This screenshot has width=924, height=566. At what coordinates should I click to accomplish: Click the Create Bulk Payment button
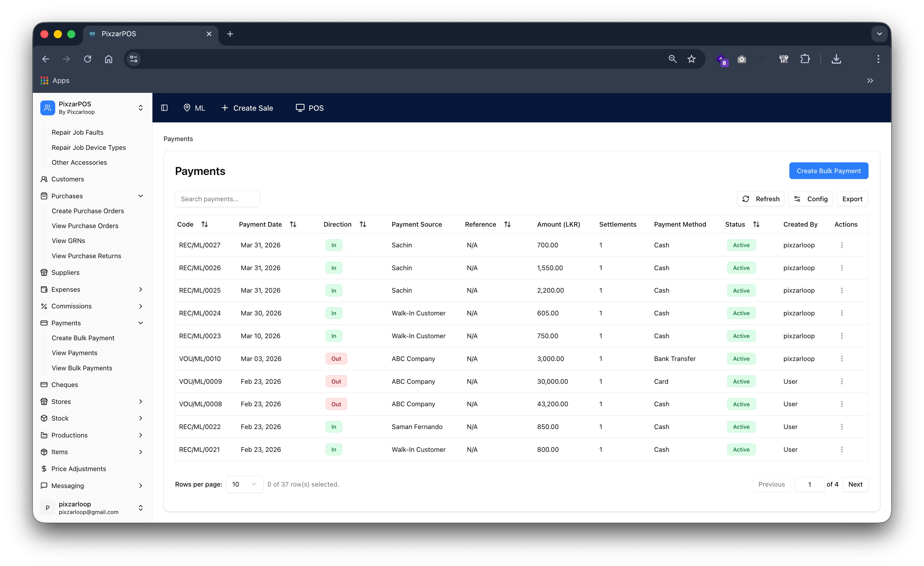tap(829, 171)
